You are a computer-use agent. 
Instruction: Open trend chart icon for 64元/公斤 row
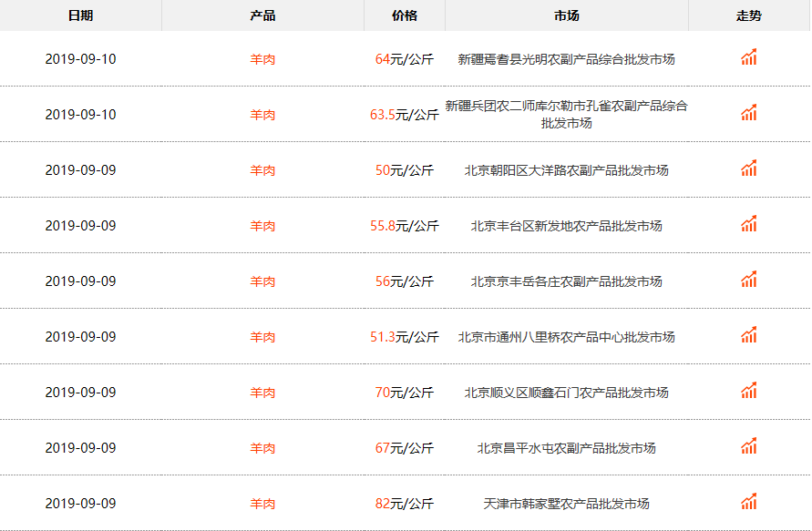pyautogui.click(x=749, y=57)
